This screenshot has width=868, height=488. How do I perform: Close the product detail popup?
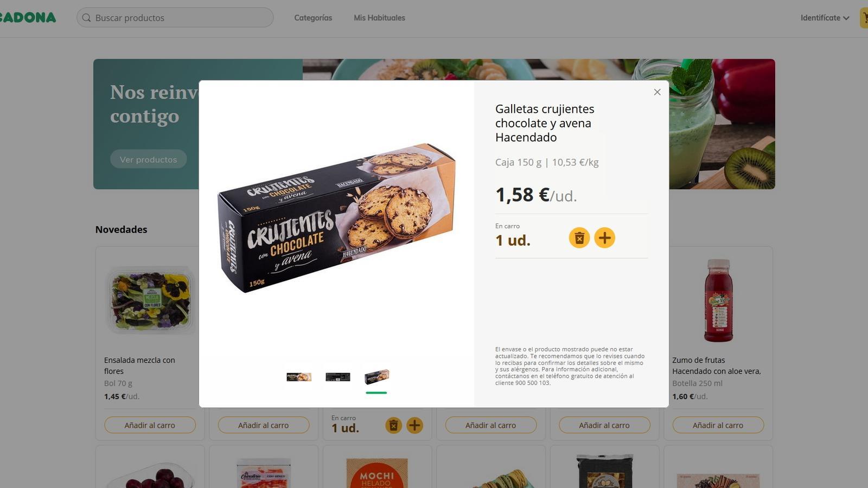(657, 92)
